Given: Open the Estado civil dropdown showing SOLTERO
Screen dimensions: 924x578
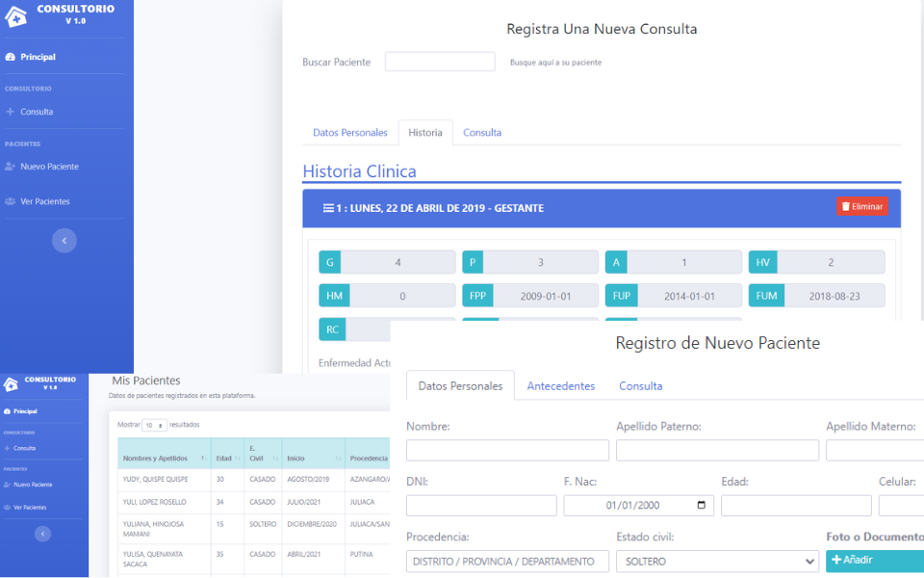Looking at the screenshot, I should [717, 562].
